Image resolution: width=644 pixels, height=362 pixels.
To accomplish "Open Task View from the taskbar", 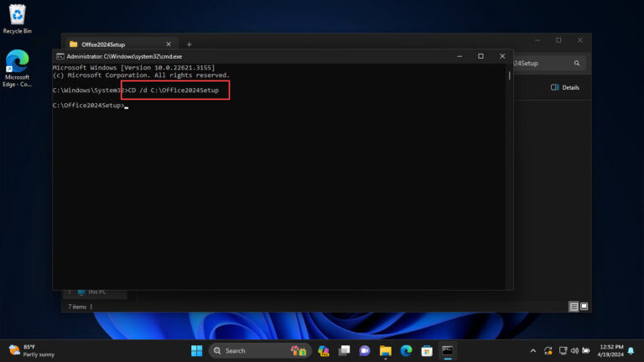I will click(344, 350).
